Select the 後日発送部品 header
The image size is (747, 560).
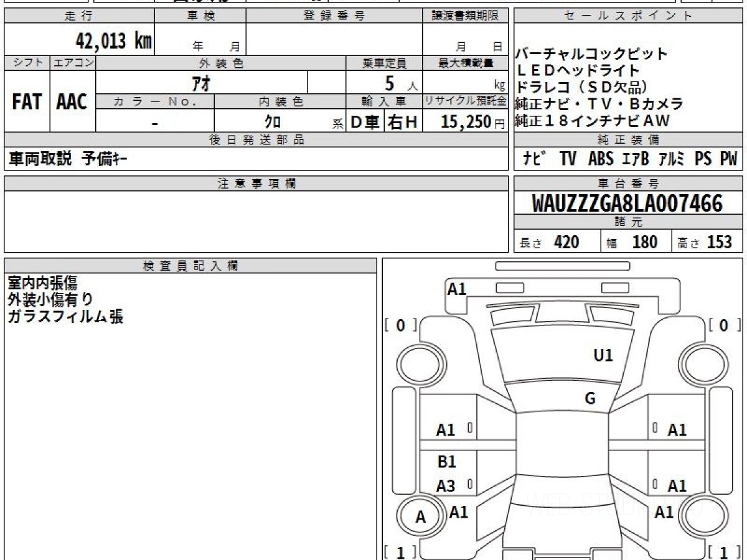click(256, 140)
